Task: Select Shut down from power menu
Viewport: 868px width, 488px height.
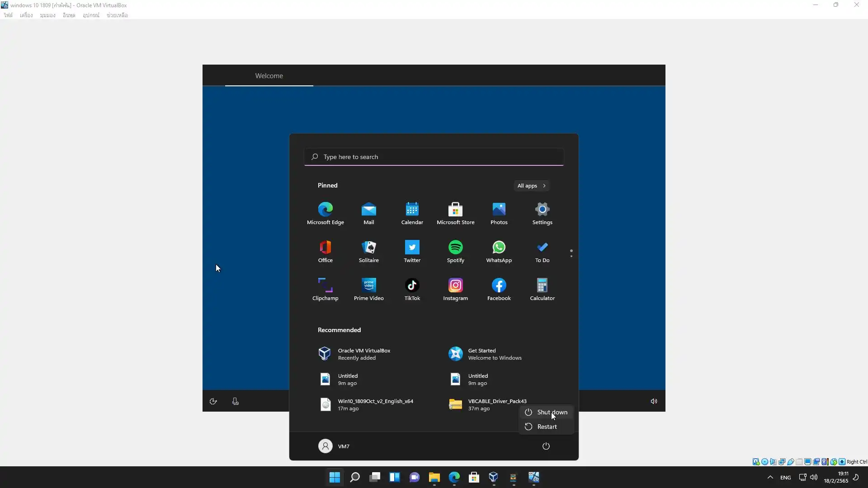Action: point(546,412)
